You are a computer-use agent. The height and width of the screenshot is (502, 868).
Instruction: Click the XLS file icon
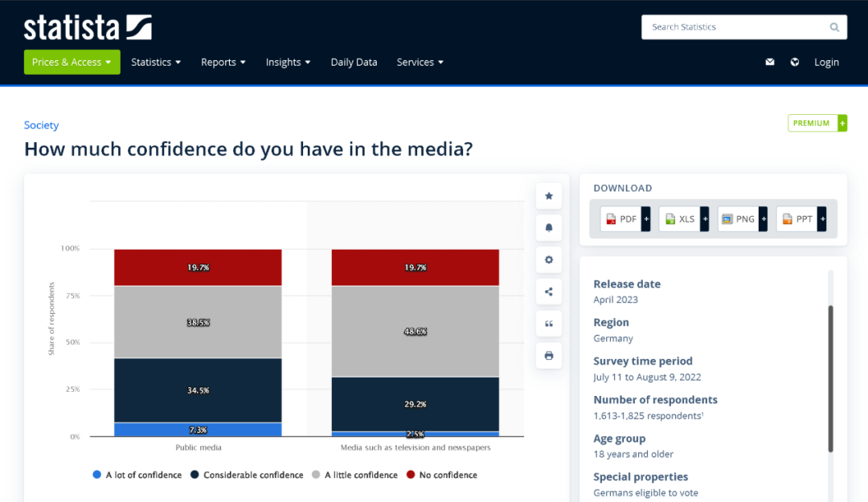pyautogui.click(x=669, y=219)
